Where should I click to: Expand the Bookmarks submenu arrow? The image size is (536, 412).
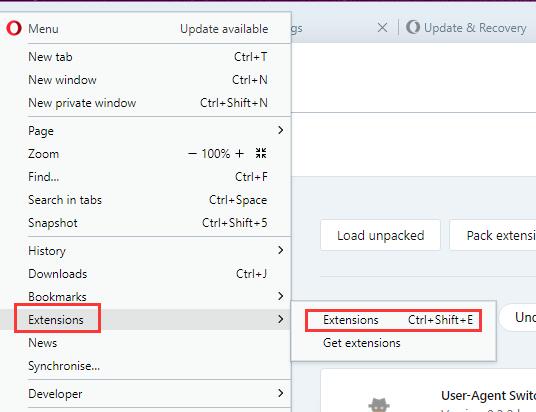281,296
